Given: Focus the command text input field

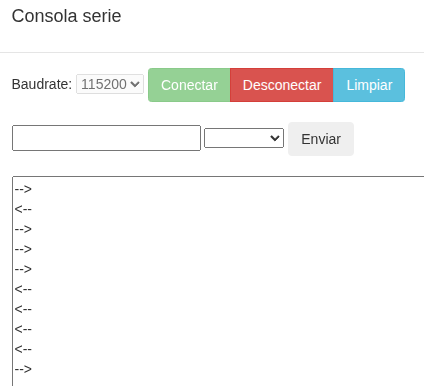Looking at the screenshot, I should pos(106,138).
